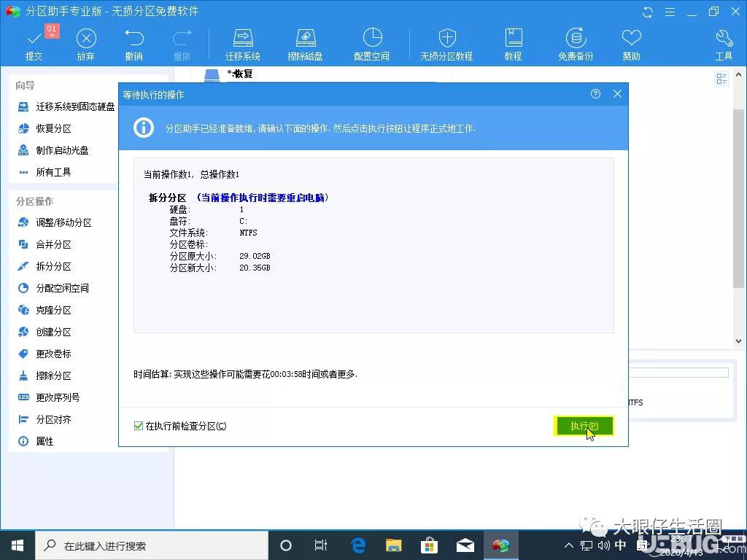The height and width of the screenshot is (560, 747).
Task: Click the 重做 (redo) toolbar icon
Action: point(182,44)
